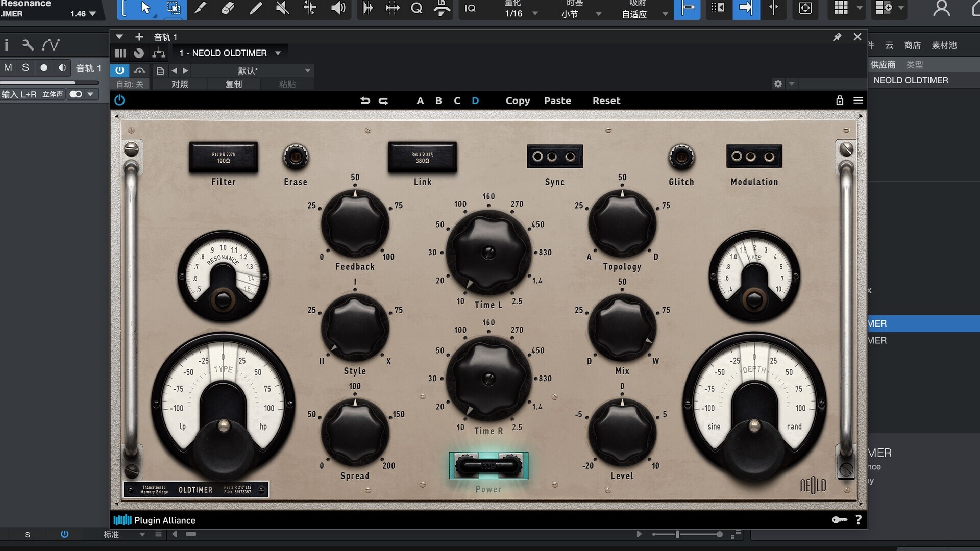Toggle the Power switch on Oldtimer

click(x=488, y=465)
